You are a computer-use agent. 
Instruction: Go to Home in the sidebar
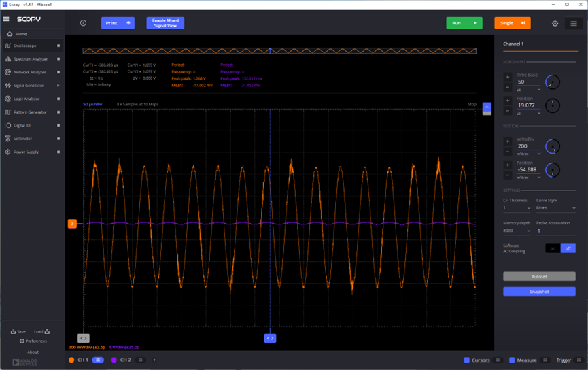click(21, 34)
